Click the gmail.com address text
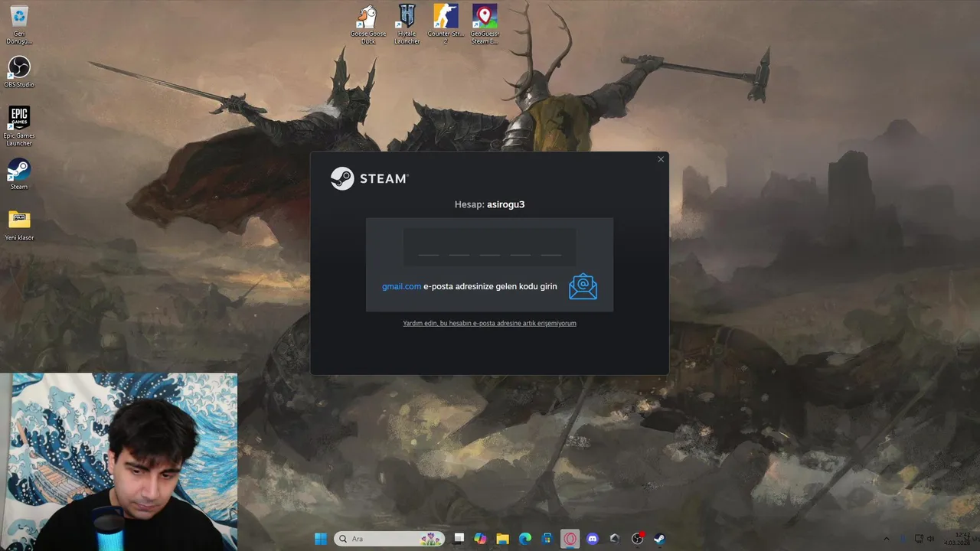The width and height of the screenshot is (980, 551). (402, 286)
